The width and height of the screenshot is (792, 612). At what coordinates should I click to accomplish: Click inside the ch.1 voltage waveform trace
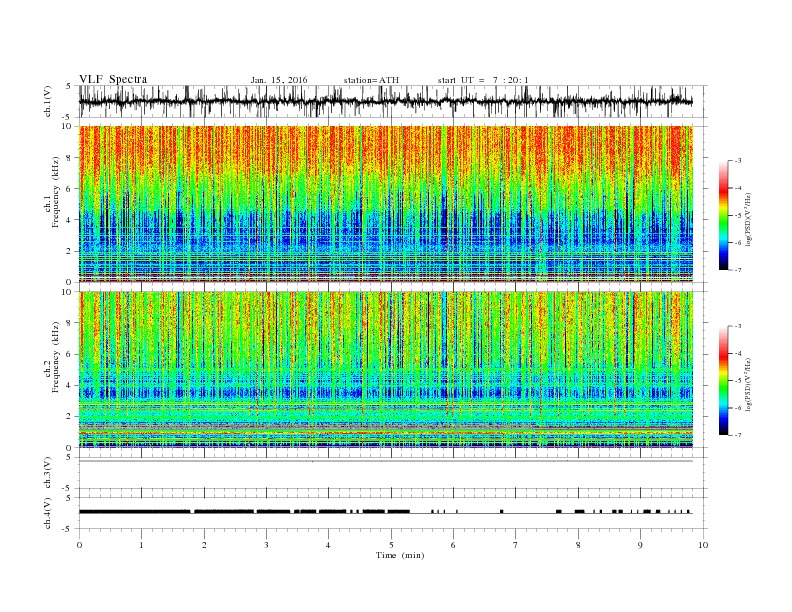pos(385,101)
